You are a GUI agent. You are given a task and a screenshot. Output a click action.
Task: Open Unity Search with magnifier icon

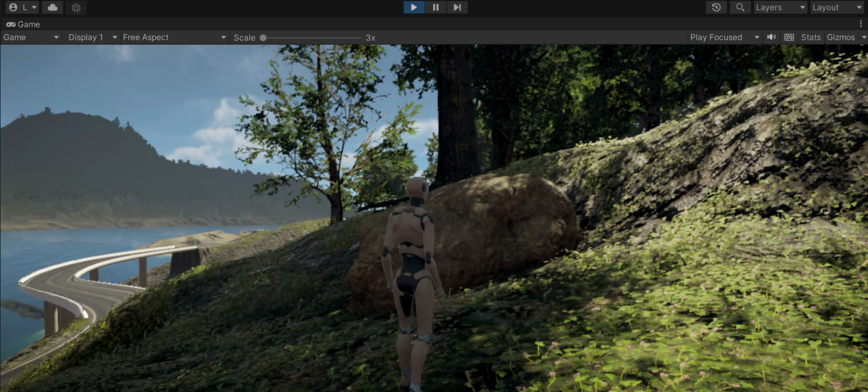(x=740, y=7)
